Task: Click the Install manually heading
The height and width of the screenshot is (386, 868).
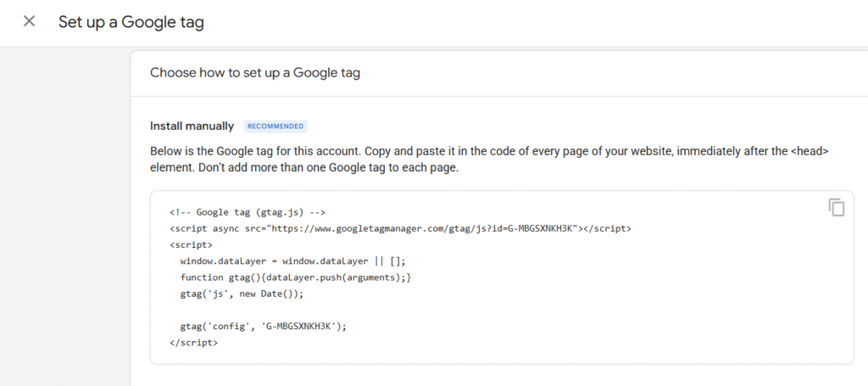Action: (192, 126)
